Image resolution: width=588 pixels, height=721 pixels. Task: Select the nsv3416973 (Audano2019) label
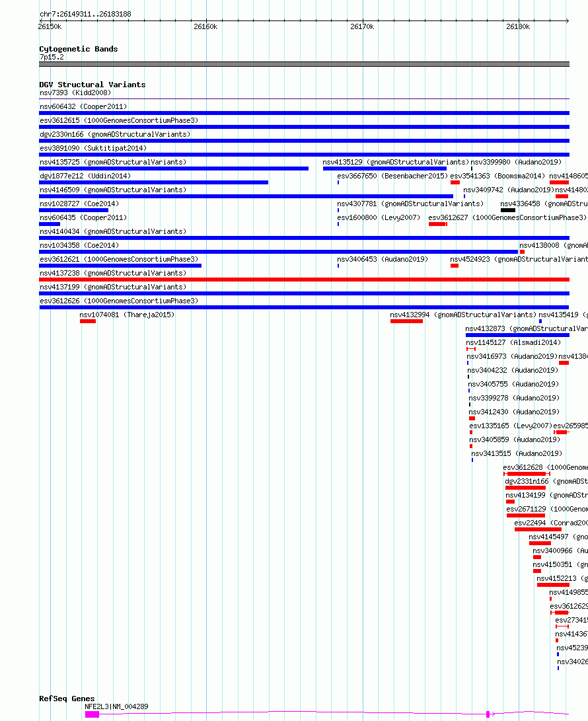point(512,356)
